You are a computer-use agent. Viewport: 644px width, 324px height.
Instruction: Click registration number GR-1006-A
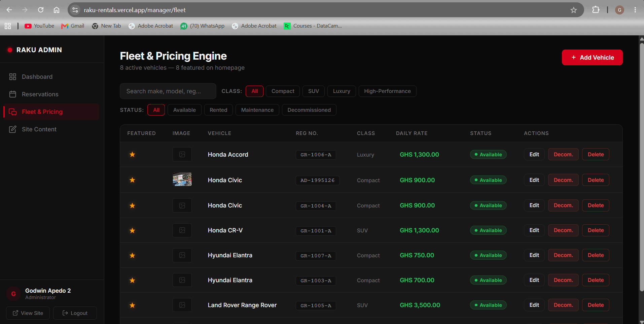pos(316,155)
